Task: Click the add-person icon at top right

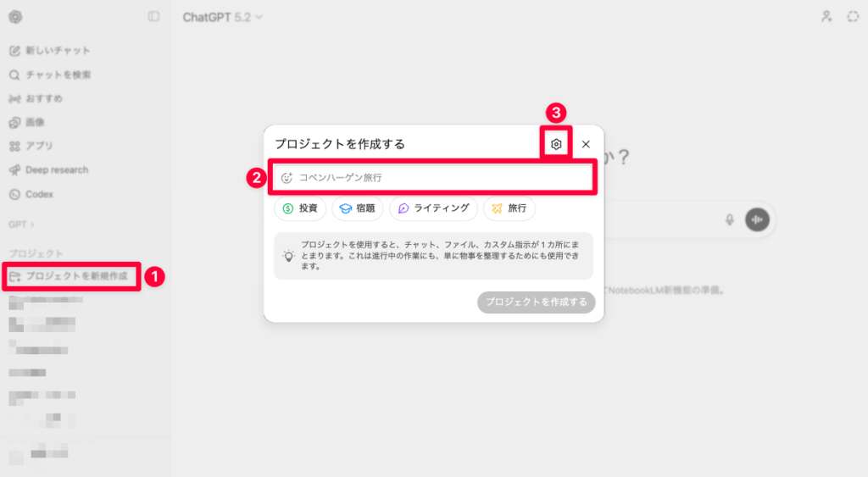Action: pos(826,17)
